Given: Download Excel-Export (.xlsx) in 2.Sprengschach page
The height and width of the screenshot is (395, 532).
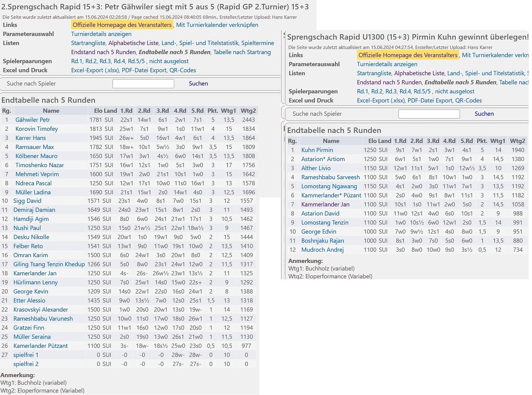Looking at the screenshot, I should click(x=95, y=70).
